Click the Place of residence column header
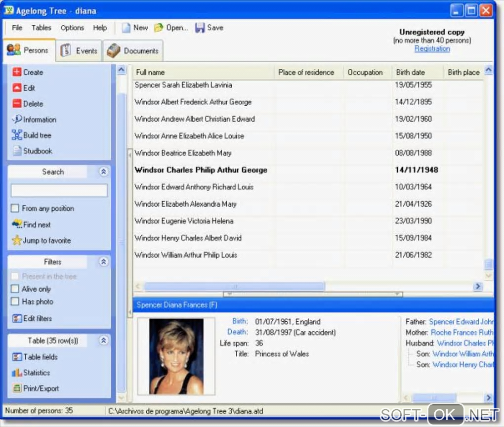Screen dimensions: 504x427 tap(309, 72)
